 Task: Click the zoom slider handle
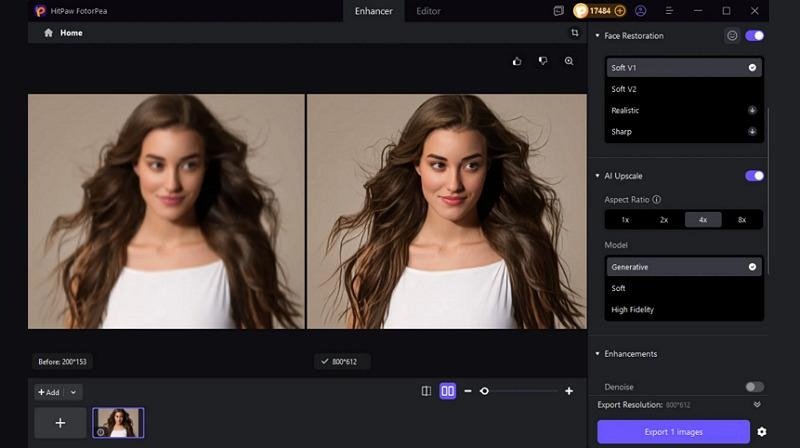coord(484,391)
